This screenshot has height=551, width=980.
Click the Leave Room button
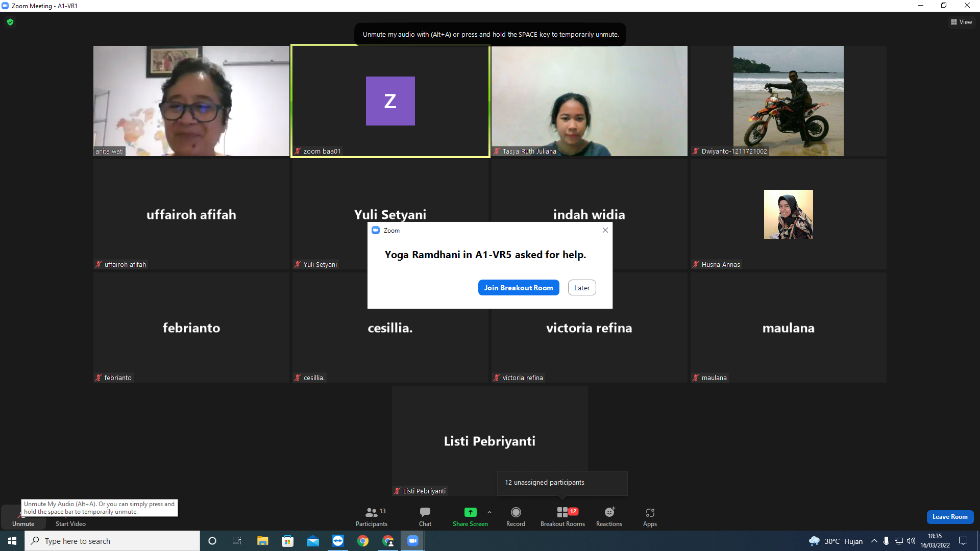pyautogui.click(x=950, y=517)
